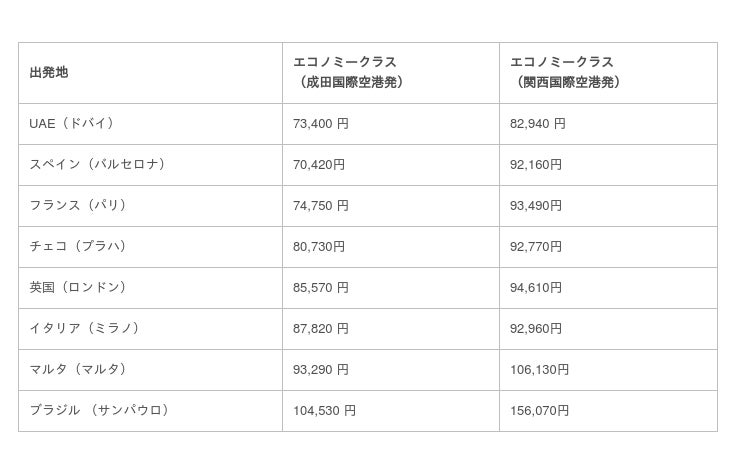
Task: Select the チェコ（プラハ） cell
Action: click(78, 247)
